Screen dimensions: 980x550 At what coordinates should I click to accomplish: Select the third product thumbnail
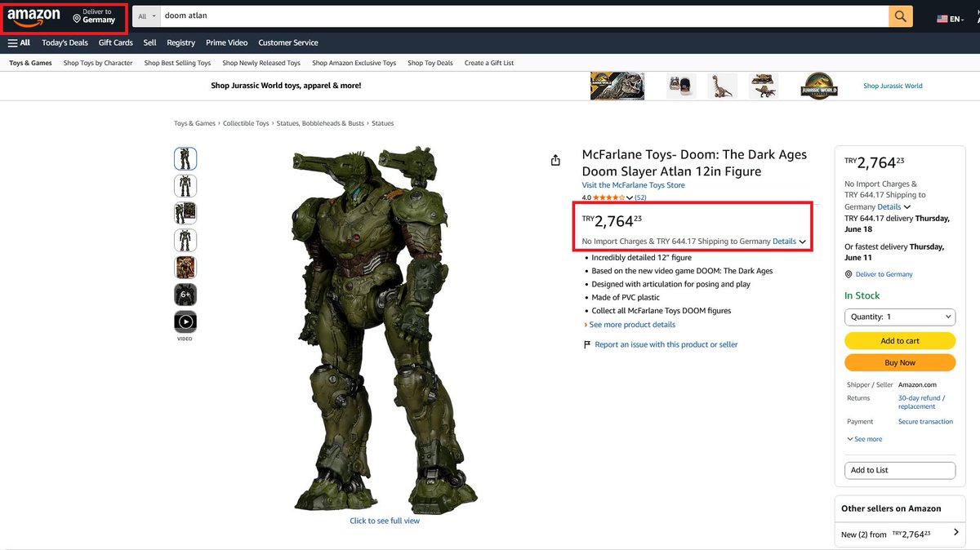(x=185, y=213)
